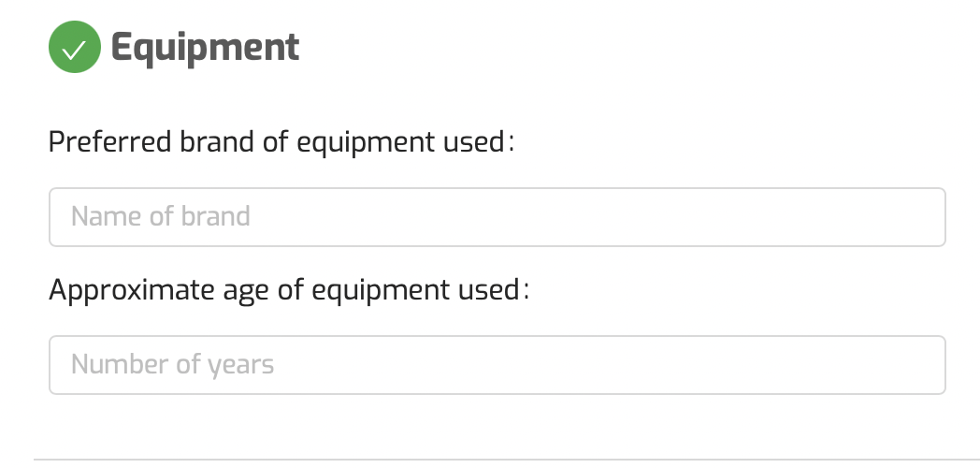Click the white tick inside the green circle
The height and width of the screenshot is (468, 980).
[x=74, y=49]
